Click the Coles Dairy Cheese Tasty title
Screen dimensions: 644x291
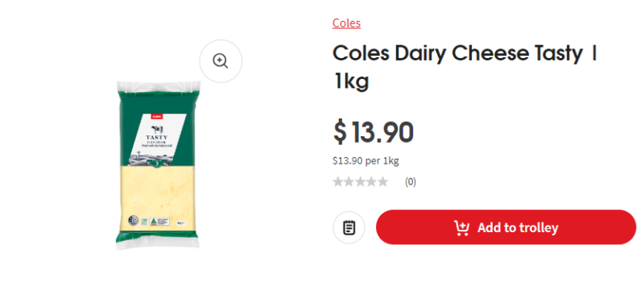pyautogui.click(x=464, y=67)
